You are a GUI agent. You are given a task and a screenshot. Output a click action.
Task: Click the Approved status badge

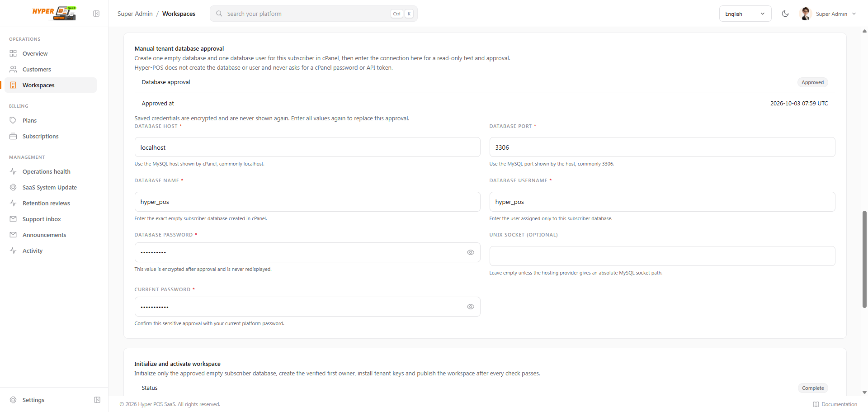[812, 82]
